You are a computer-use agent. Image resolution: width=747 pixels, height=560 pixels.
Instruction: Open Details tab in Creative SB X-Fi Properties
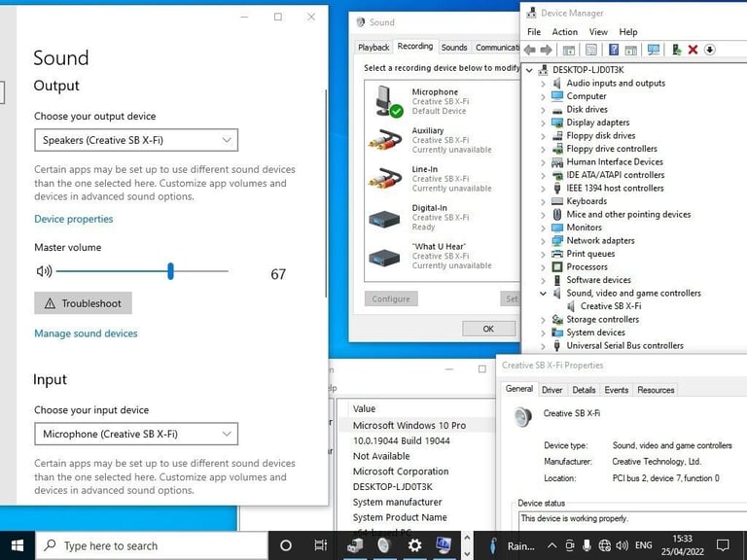click(584, 390)
